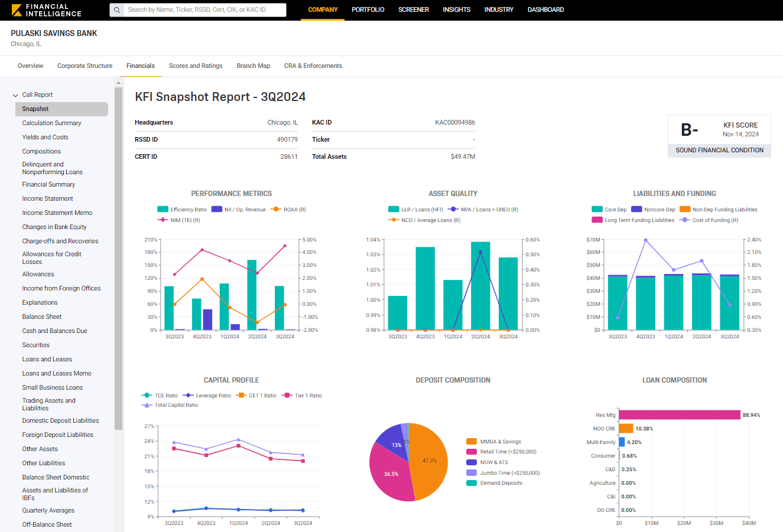This screenshot has height=532, width=783.
Task: Toggle the Efficiency Ratio legend series
Action: 163,210
